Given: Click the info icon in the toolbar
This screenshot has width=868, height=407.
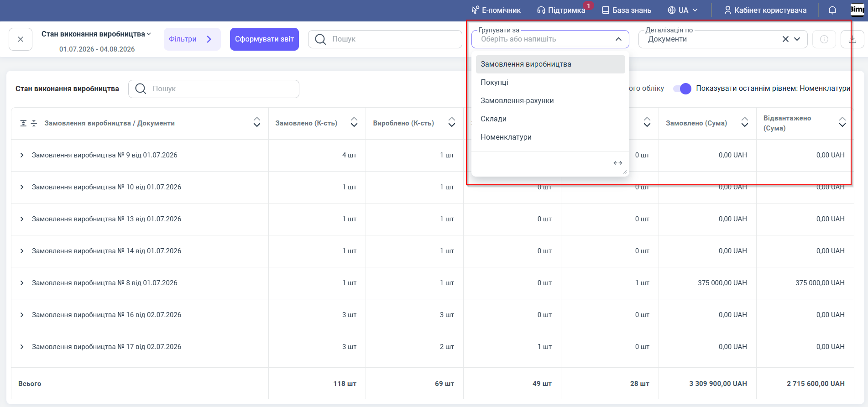Looking at the screenshot, I should 824,39.
